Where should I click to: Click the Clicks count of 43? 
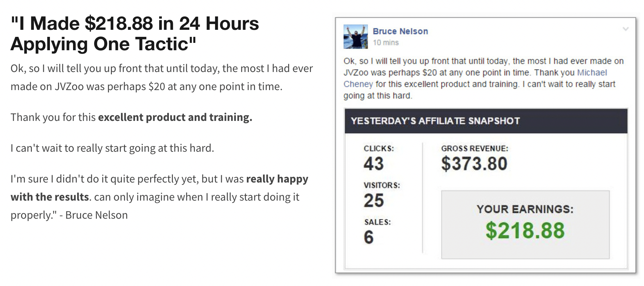374,164
